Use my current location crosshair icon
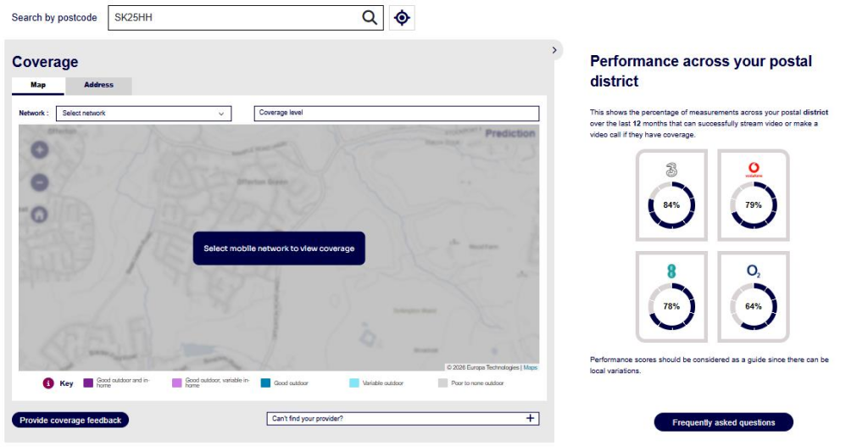Image resolution: width=868 pixels, height=447 pixels. (402, 18)
